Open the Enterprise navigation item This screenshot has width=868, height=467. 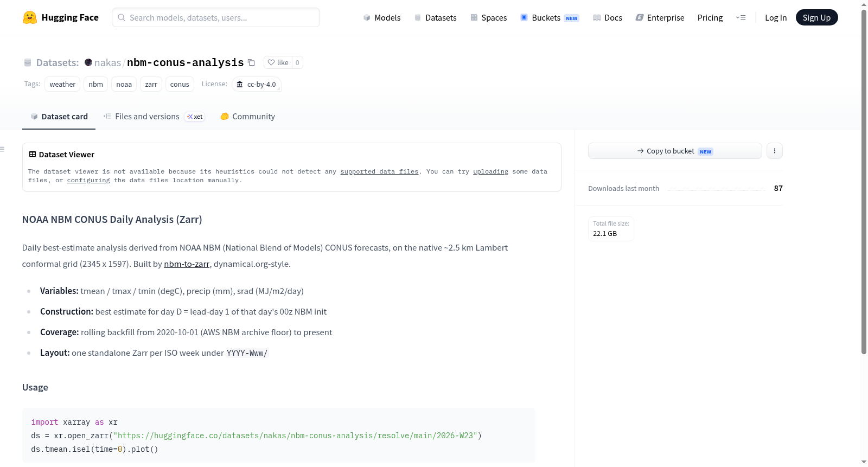pyautogui.click(x=660, y=17)
